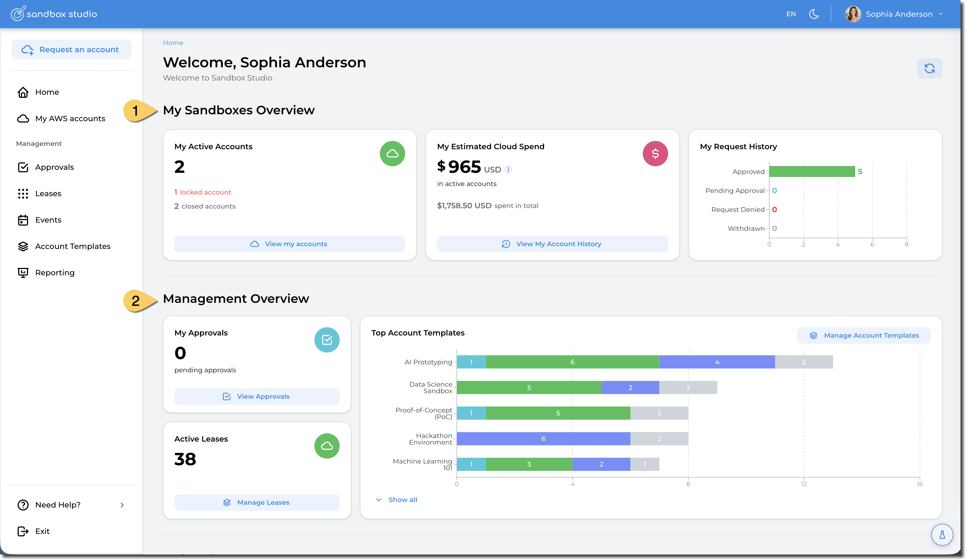Open the Sophia Anderson user dropdown

[940, 14]
